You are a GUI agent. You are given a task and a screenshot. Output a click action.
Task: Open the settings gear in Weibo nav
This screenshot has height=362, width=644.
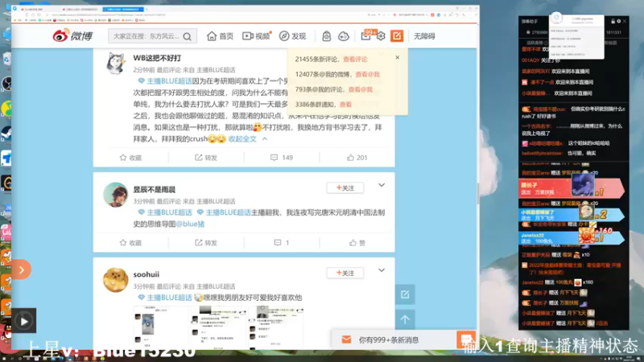[x=381, y=36]
